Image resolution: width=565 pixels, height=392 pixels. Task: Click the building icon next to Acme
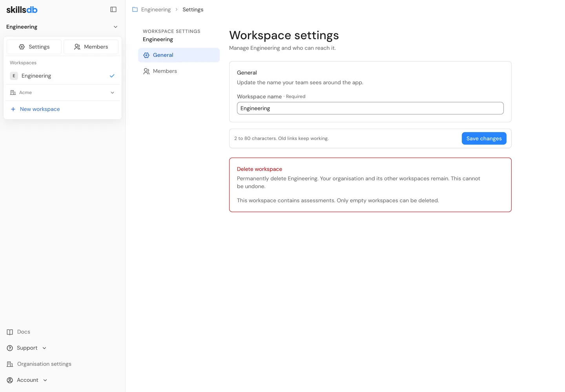13,93
